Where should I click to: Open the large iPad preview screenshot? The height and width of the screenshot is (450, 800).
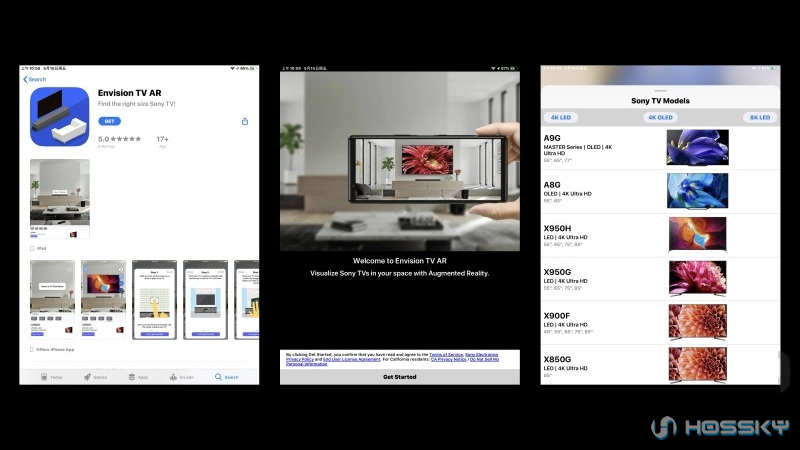click(60, 198)
